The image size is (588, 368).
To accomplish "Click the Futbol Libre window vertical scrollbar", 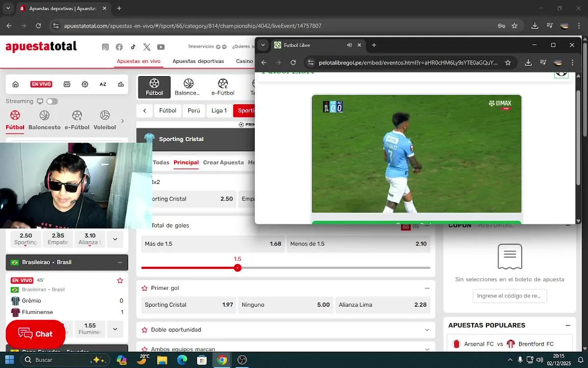I will pyautogui.click(x=578, y=137).
